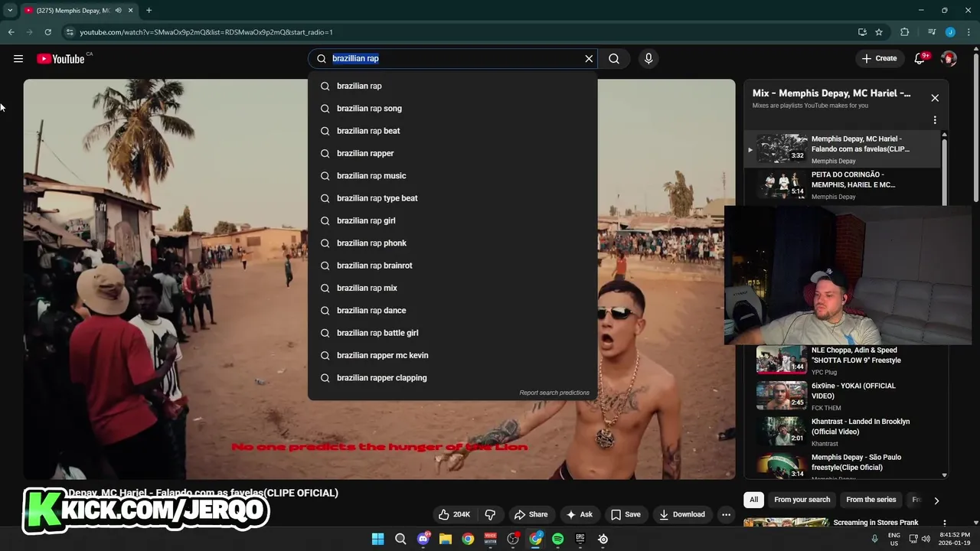Open the tab search dropdown arrow

10,11
